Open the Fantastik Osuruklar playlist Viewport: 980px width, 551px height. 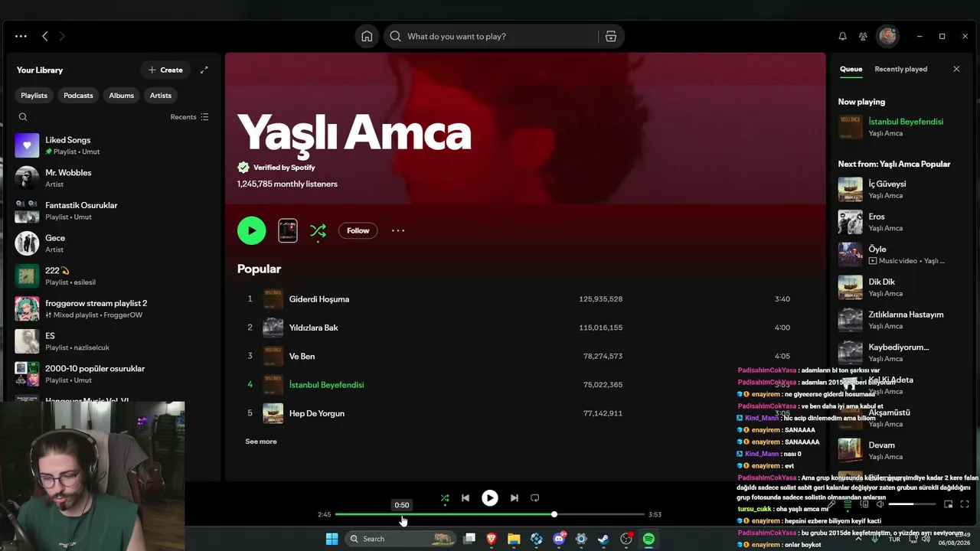(x=113, y=210)
